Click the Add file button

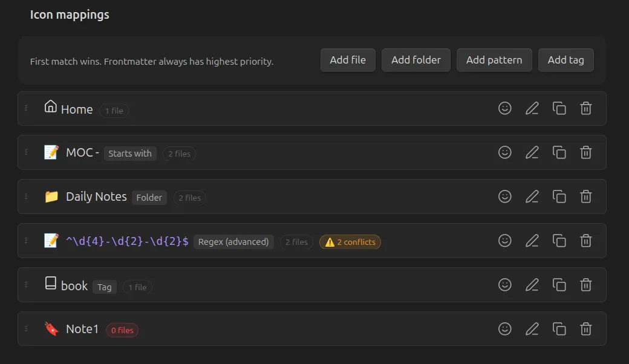[348, 60]
